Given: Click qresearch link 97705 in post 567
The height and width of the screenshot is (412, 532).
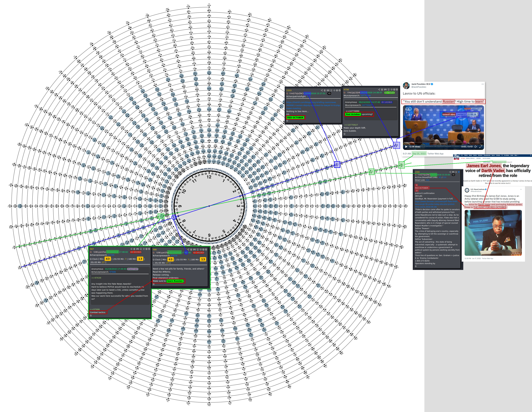Looking at the screenshot, I should [x=111, y=255].
